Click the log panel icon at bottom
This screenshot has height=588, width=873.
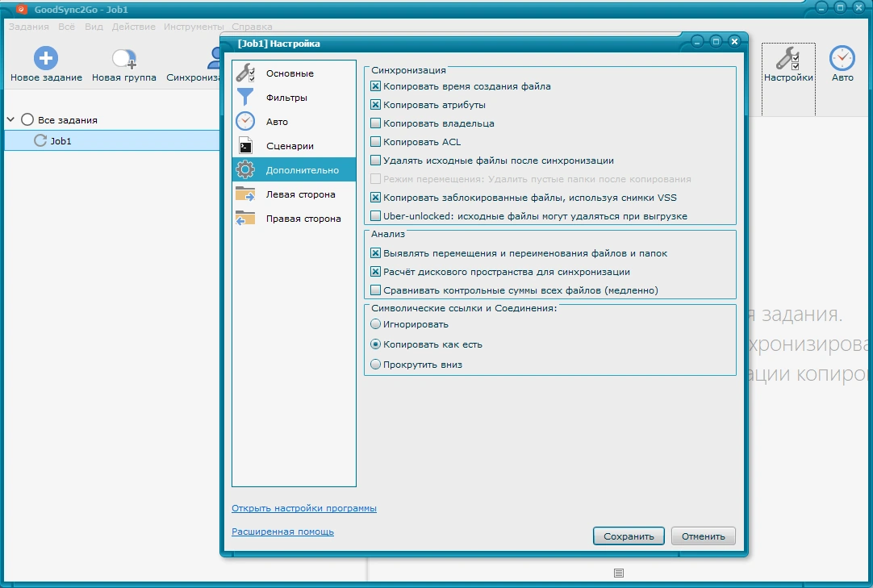pyautogui.click(x=619, y=573)
